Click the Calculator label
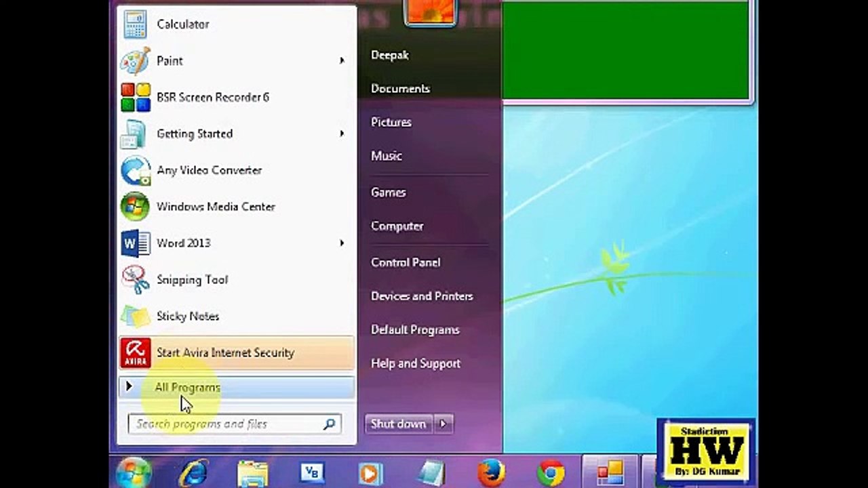 tap(183, 24)
